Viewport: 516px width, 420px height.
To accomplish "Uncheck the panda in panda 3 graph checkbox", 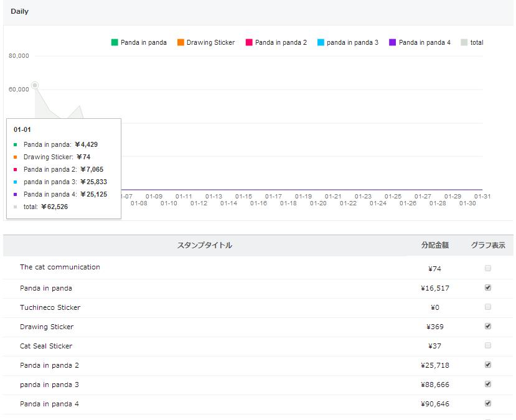I will coord(488,384).
